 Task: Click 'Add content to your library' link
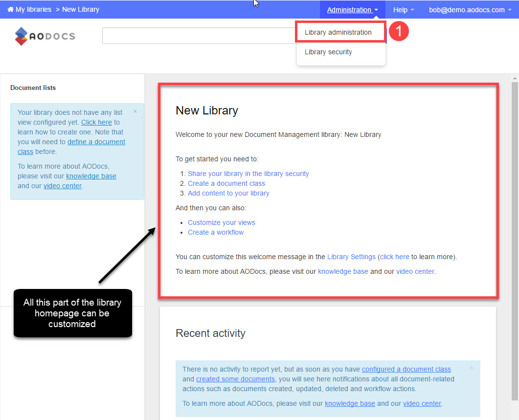click(x=228, y=193)
